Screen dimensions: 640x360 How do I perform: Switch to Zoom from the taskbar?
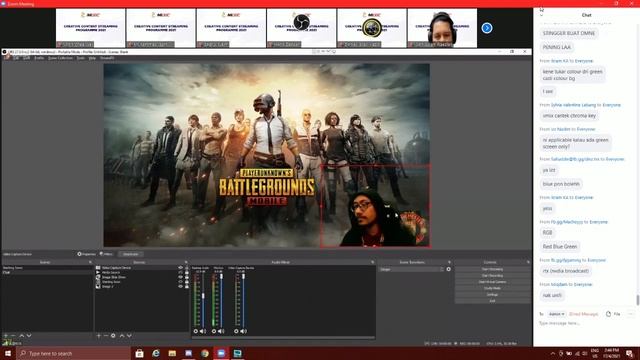point(221,353)
